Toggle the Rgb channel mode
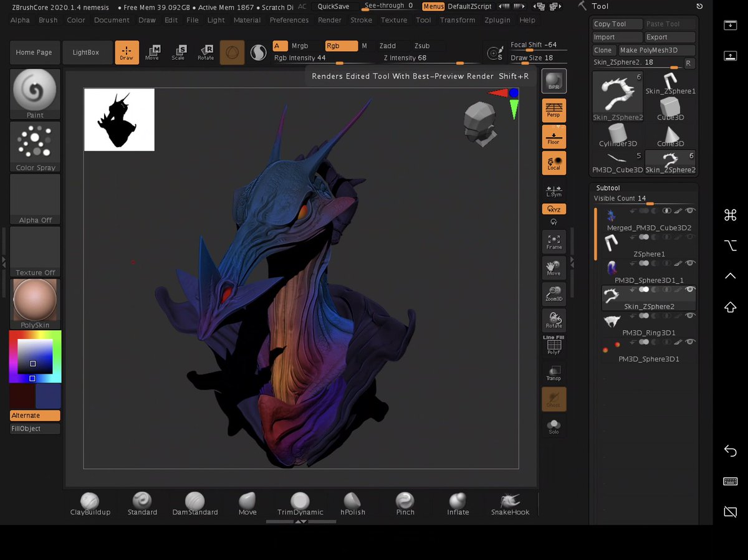Viewport: 748px width, 560px height. [x=341, y=46]
